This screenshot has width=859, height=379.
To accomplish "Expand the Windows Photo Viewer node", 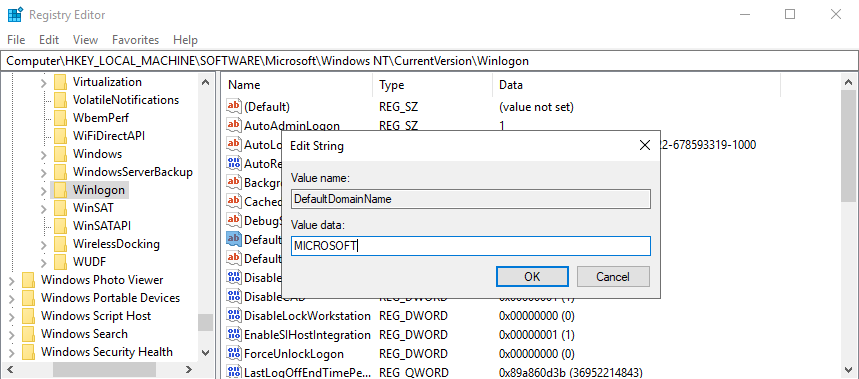I will pos(12,280).
